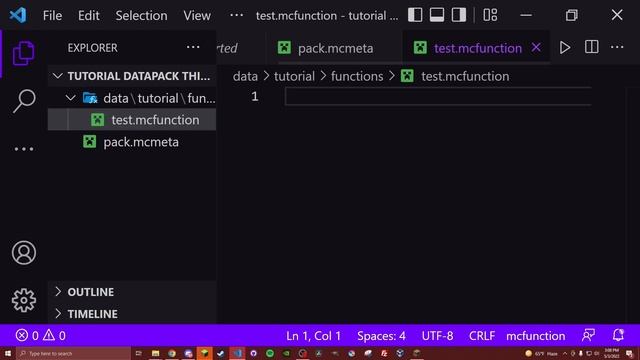Click line number 1 in gutter

click(255, 96)
